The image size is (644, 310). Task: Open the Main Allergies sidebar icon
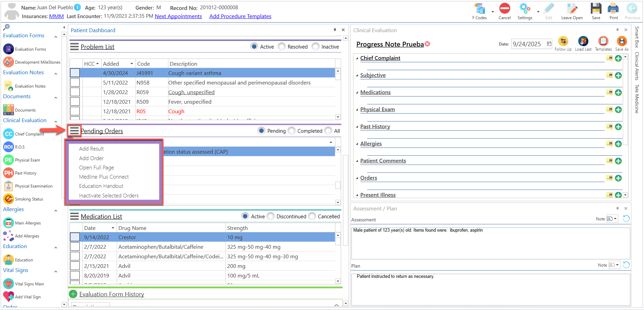(x=9, y=223)
